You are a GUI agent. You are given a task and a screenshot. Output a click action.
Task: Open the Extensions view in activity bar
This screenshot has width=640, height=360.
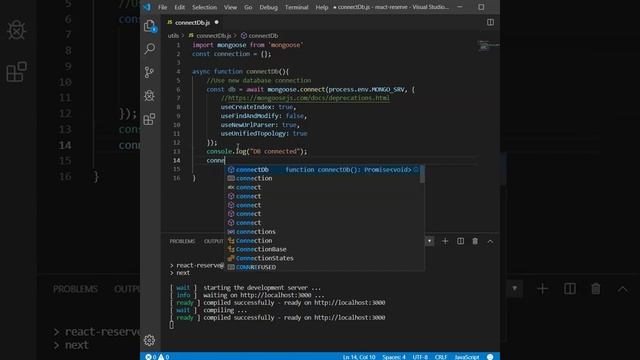tap(149, 119)
